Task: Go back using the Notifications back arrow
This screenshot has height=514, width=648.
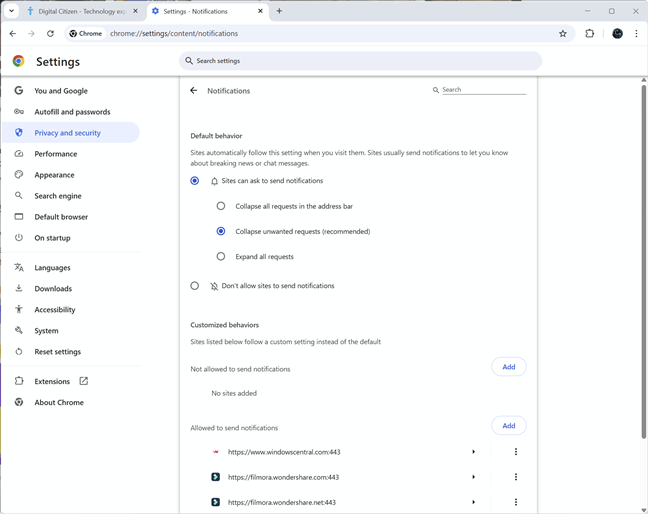Action: [193, 90]
